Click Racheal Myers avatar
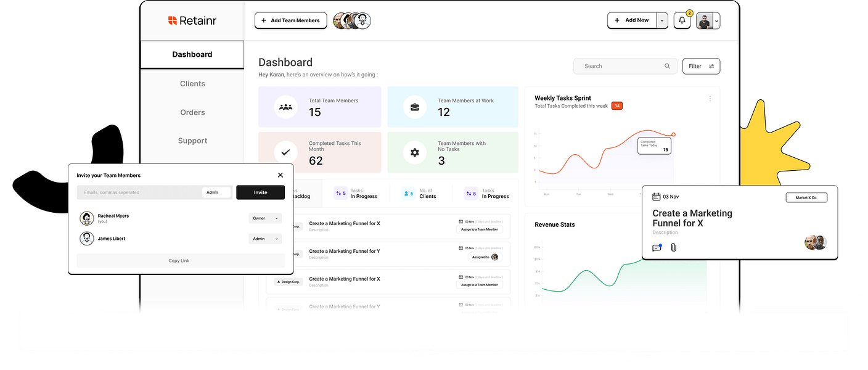This screenshot has width=868, height=370. 87,218
